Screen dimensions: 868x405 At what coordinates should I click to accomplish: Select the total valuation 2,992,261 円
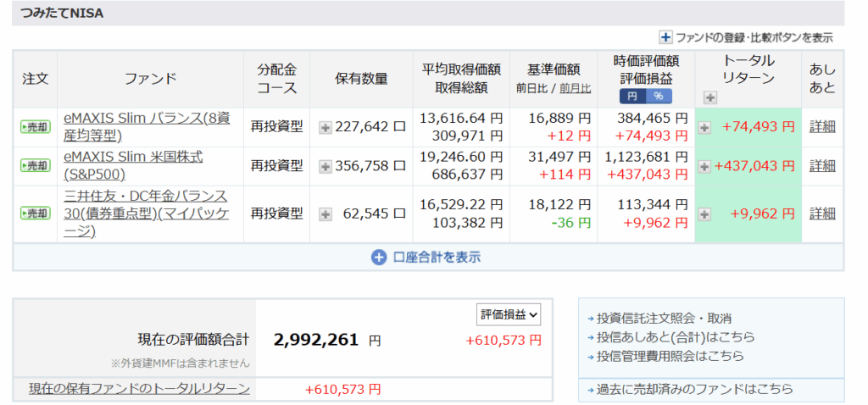coord(327,339)
